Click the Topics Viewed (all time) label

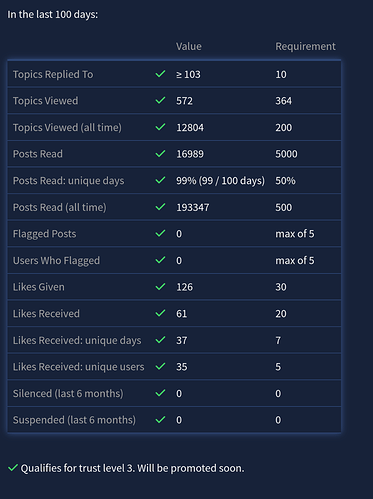coord(67,127)
